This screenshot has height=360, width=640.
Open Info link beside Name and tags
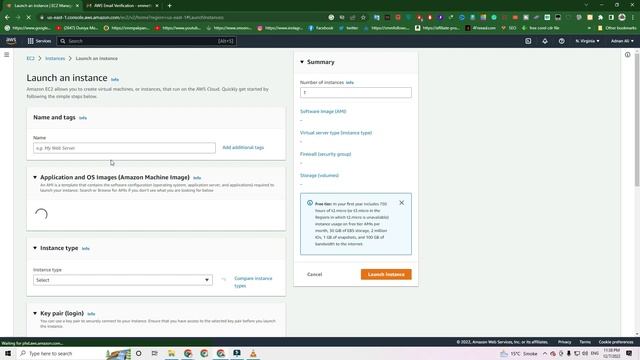pos(83,118)
